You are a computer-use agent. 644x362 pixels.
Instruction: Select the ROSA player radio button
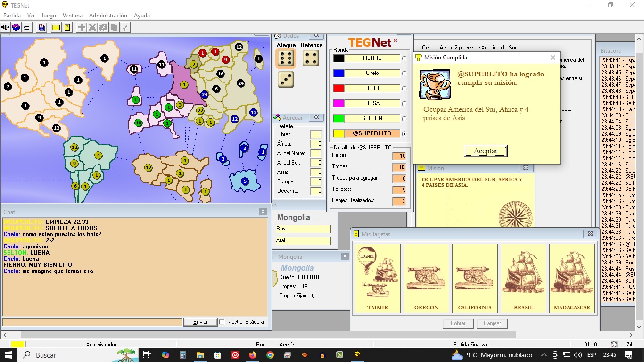tap(404, 103)
